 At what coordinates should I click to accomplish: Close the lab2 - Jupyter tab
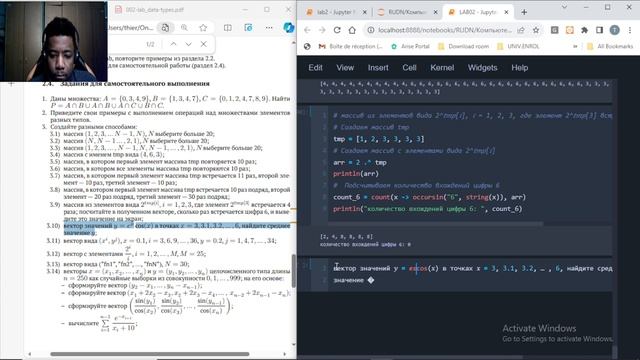point(364,12)
